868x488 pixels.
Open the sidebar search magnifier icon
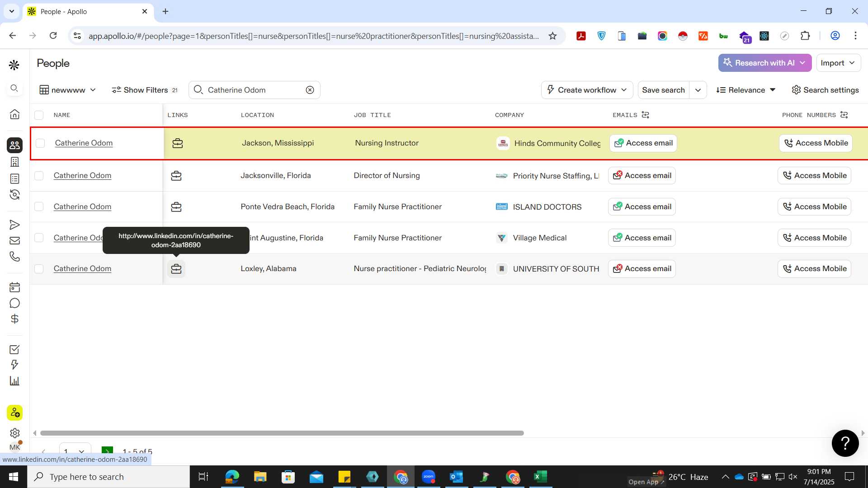pyautogui.click(x=14, y=89)
